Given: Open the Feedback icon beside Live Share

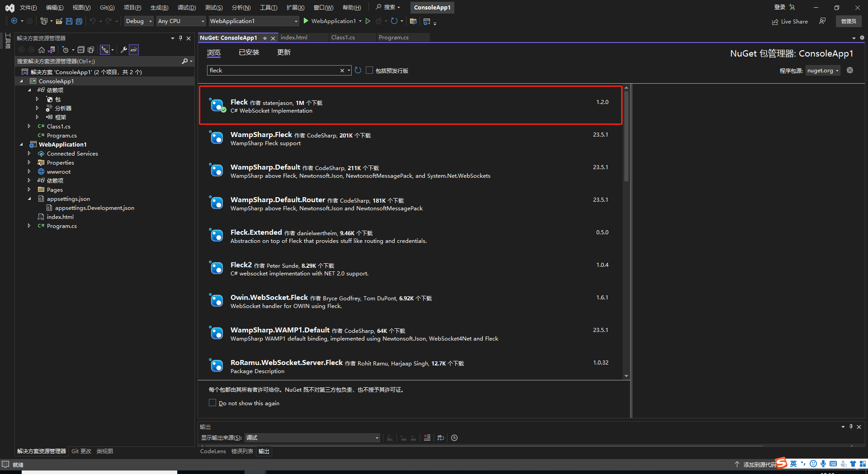Looking at the screenshot, I should [822, 21].
